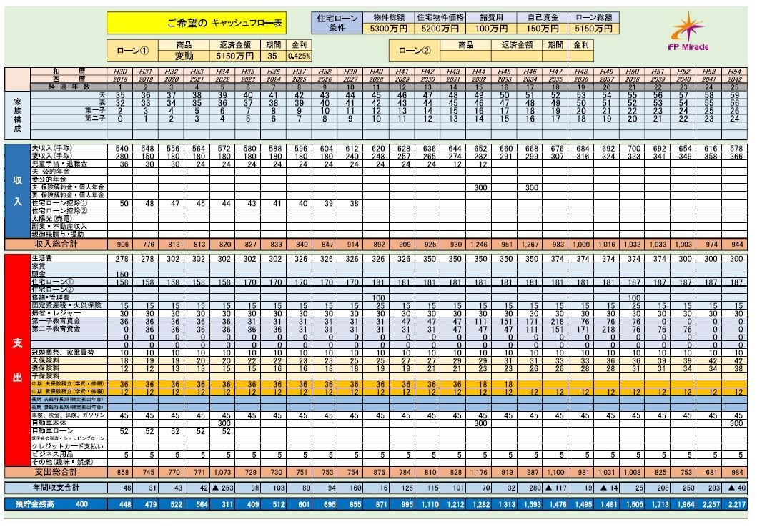Screen dimensions: 757x532
Task: Select the 自動車ローン row label
Action: tap(69, 431)
